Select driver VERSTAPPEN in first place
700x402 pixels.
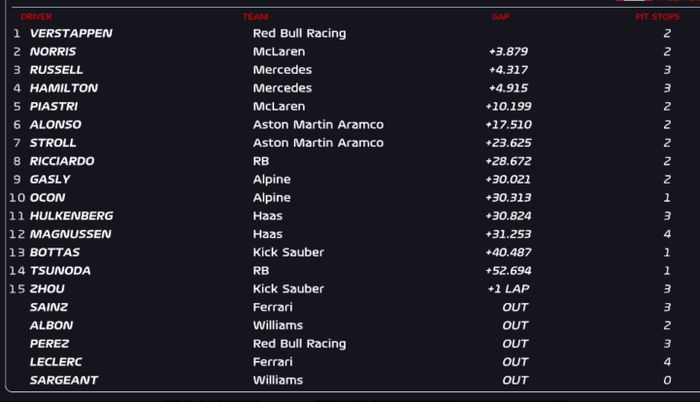tap(70, 33)
